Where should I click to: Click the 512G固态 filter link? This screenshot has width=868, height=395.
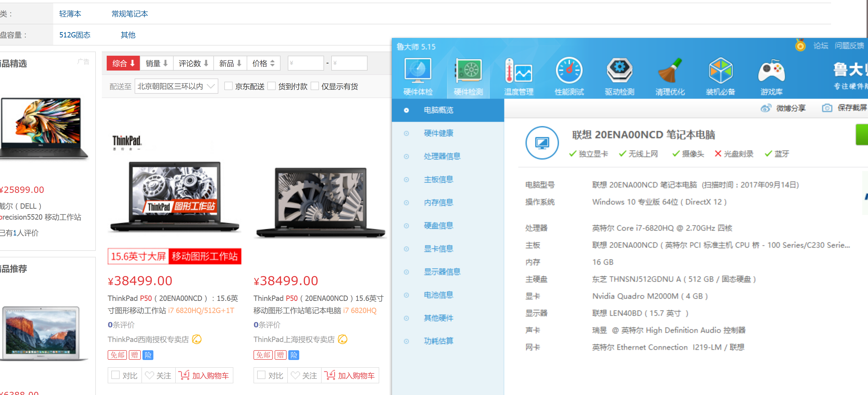tap(75, 35)
